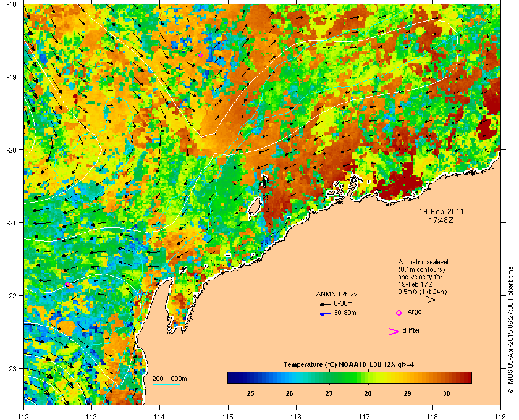
Task: Click the longitude axis label '116'
Action: [296, 416]
